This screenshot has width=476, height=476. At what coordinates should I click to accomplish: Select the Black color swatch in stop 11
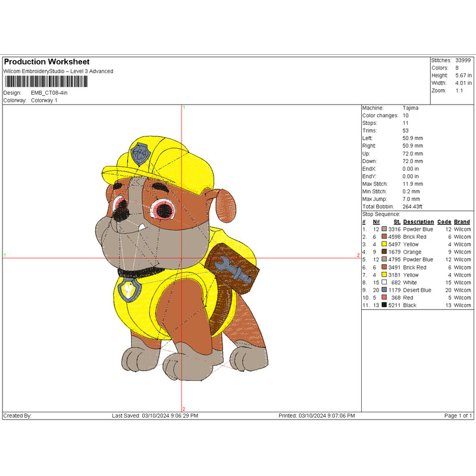[x=384, y=305]
